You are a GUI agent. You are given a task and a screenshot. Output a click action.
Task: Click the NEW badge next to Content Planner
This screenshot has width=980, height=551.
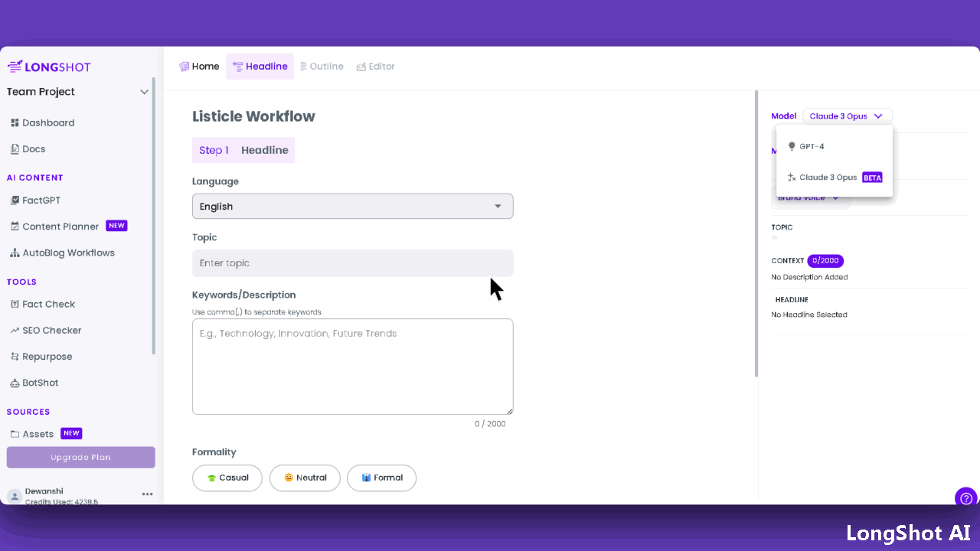[x=116, y=226]
